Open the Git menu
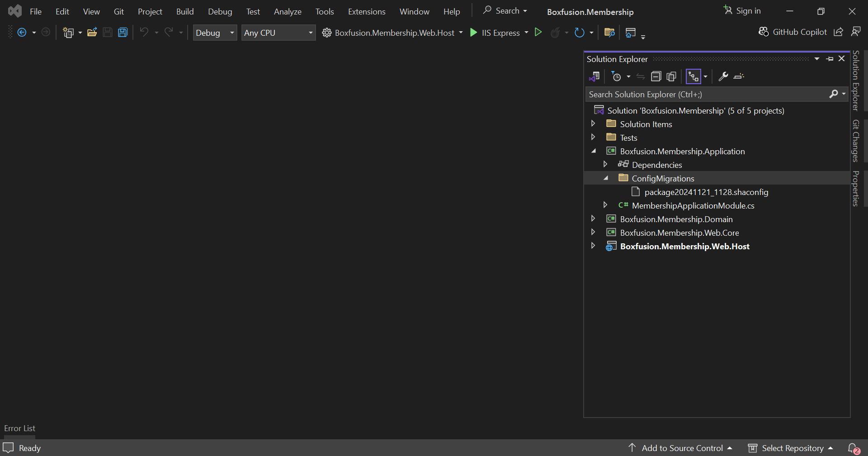This screenshot has width=868, height=456. coord(119,11)
